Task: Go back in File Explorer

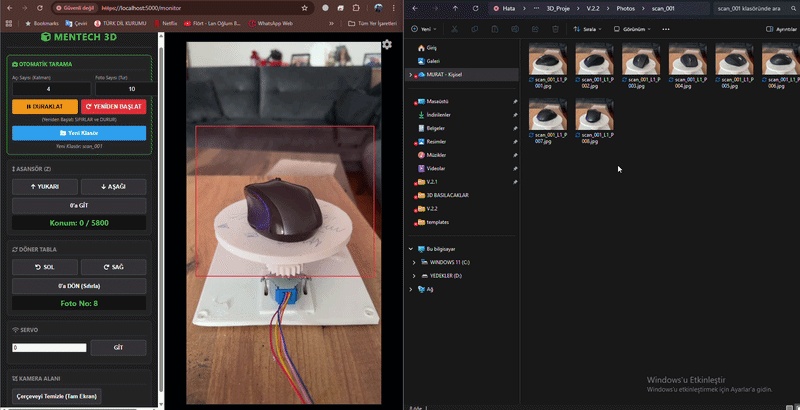Action: click(x=415, y=8)
